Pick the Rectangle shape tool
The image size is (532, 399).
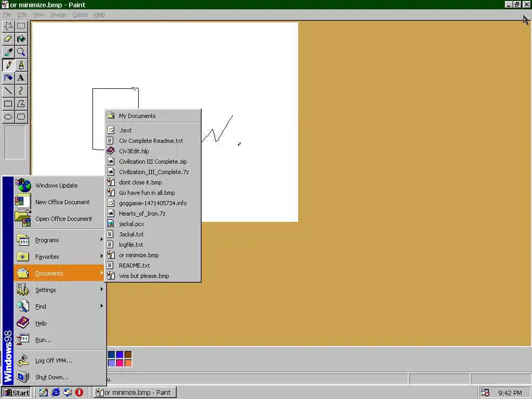point(8,104)
